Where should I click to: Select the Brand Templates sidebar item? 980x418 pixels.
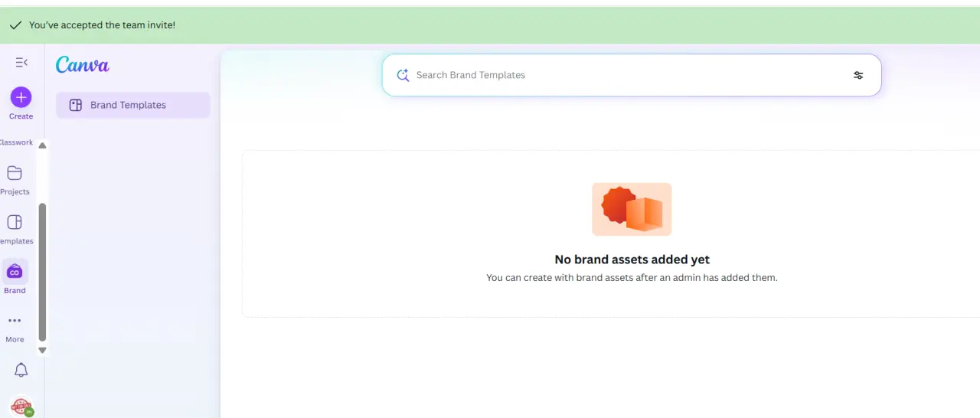132,105
